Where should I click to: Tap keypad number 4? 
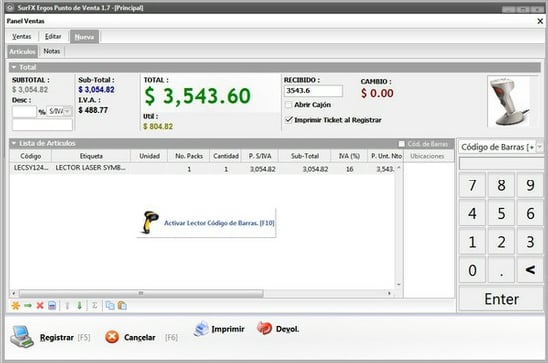pos(472,213)
